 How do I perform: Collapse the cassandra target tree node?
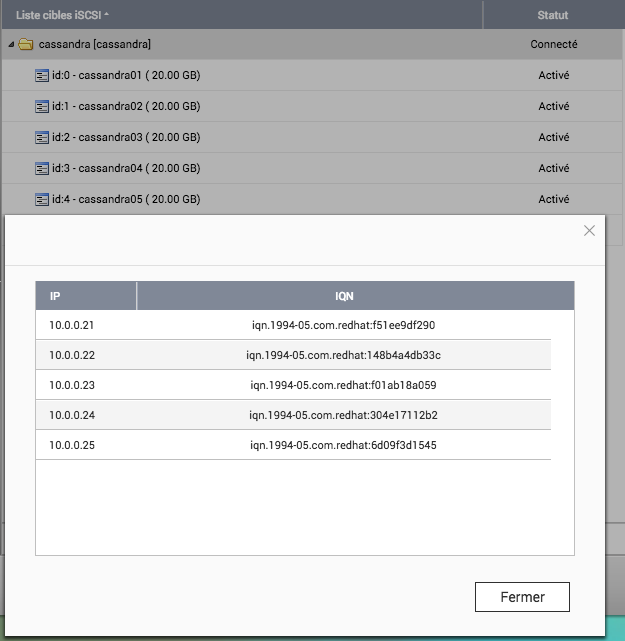coord(11,44)
